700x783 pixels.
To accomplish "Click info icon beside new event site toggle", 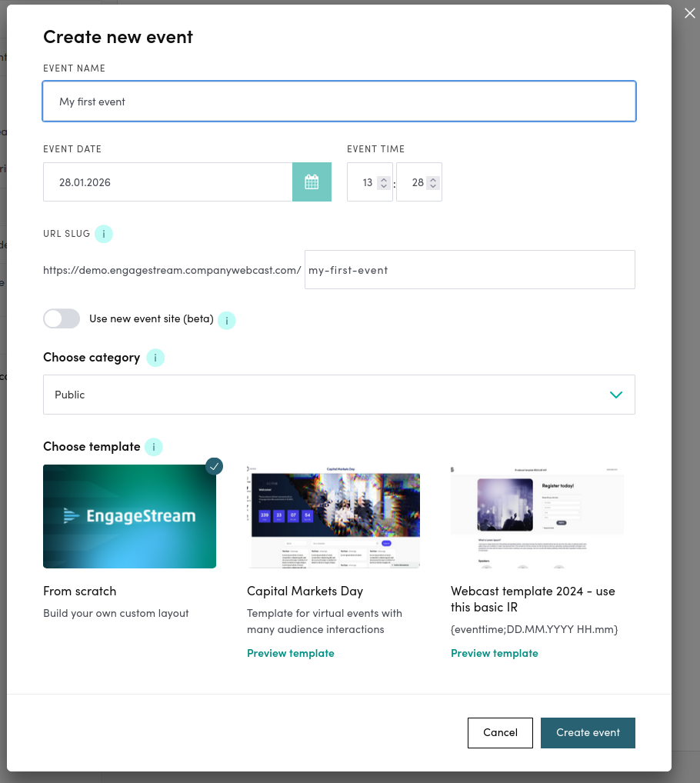I will [226, 321].
